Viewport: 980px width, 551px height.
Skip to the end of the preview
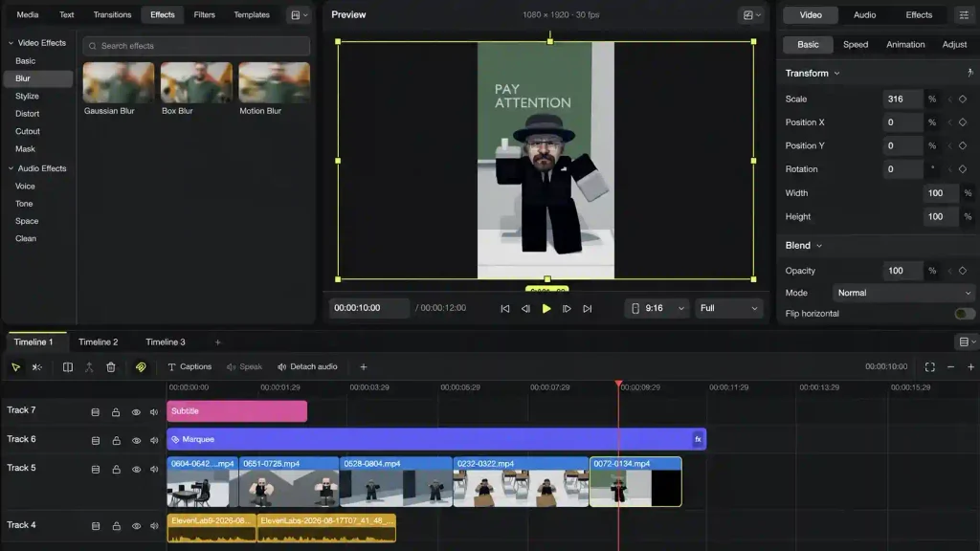[588, 309]
